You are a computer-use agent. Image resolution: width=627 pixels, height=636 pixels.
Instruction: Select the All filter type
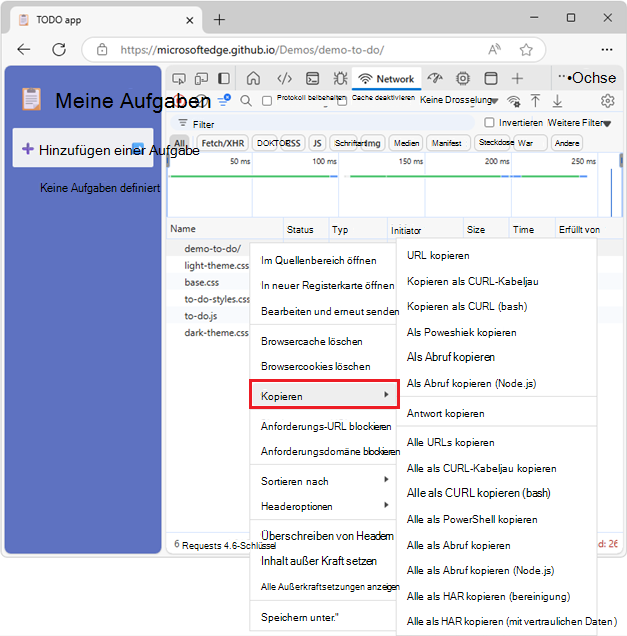pos(179,143)
